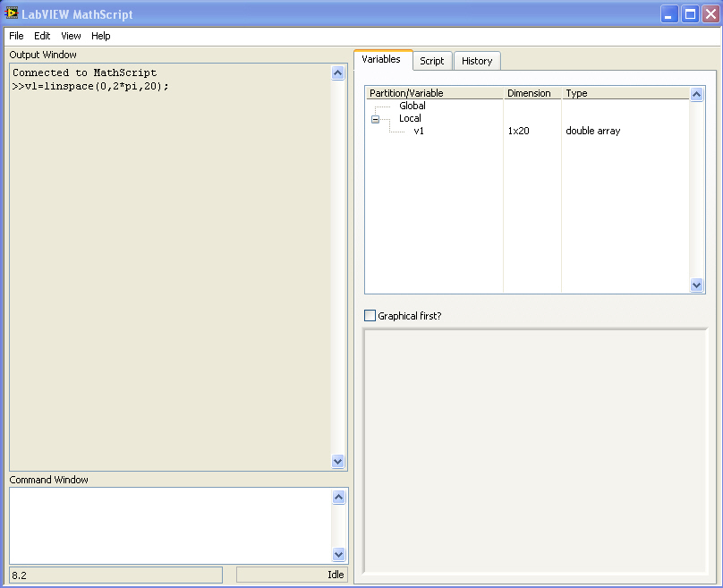Click the Connected to MathScript line

pos(85,72)
